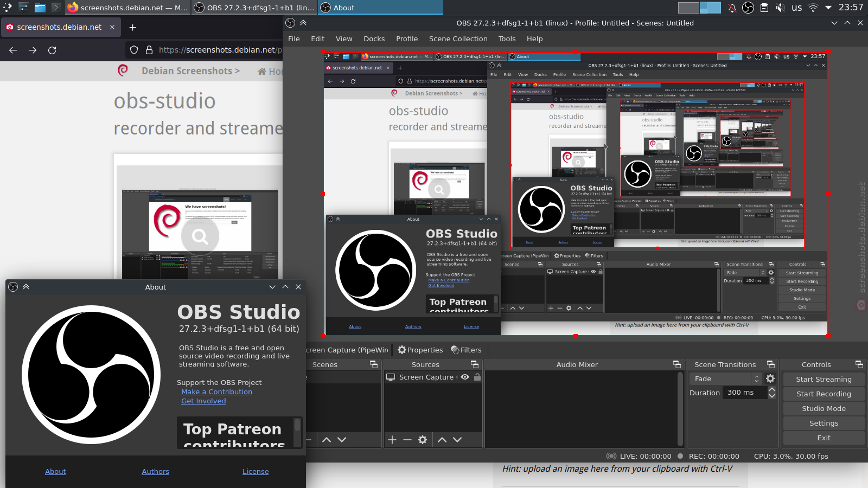
Task: Click the Firefox URL bar address
Action: pyautogui.click(x=220, y=50)
